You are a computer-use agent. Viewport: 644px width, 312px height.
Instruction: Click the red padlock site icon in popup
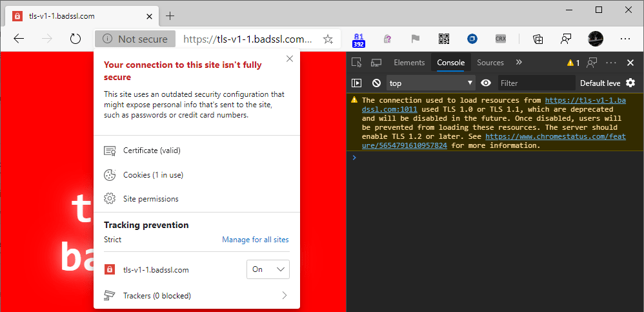tap(109, 269)
